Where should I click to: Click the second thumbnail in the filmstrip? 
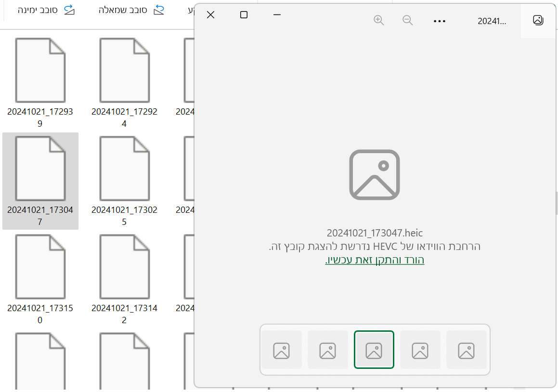(328, 350)
